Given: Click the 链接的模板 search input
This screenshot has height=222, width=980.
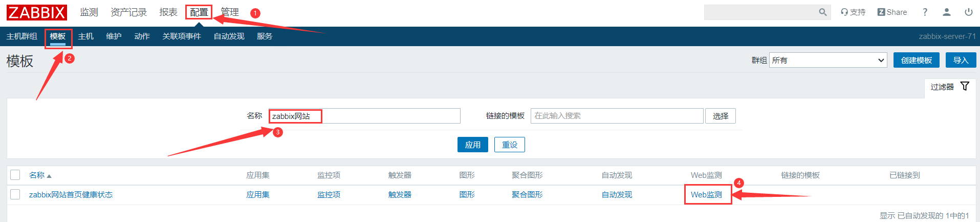Looking at the screenshot, I should (617, 116).
